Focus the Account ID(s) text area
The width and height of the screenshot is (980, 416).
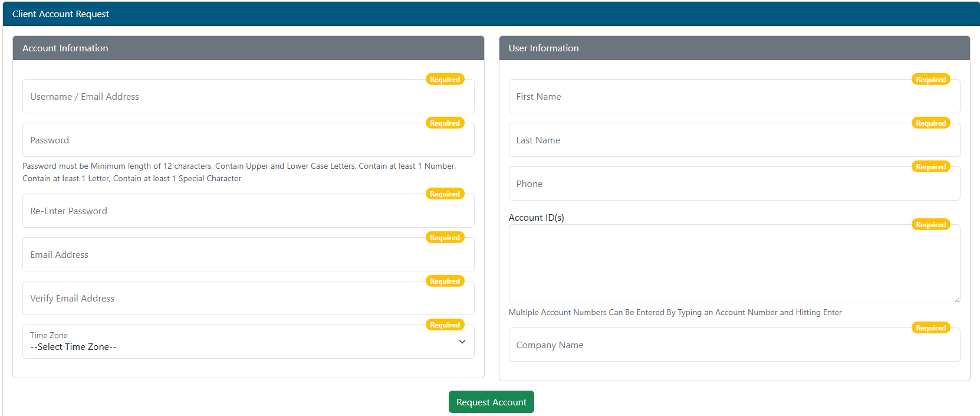click(734, 264)
